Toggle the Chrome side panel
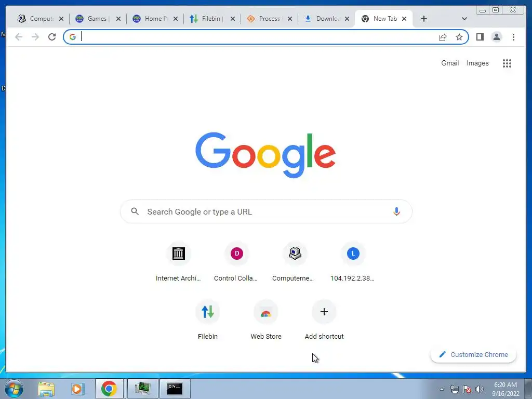532x399 pixels. tap(480, 37)
